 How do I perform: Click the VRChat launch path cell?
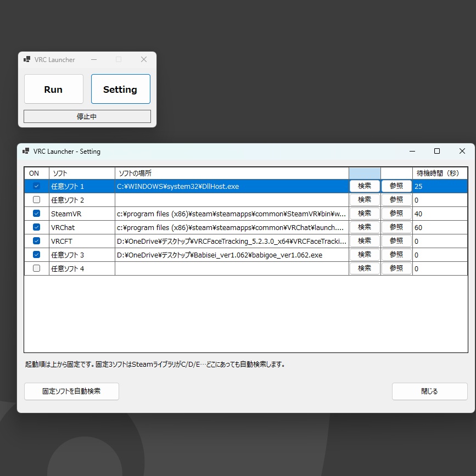coord(232,227)
